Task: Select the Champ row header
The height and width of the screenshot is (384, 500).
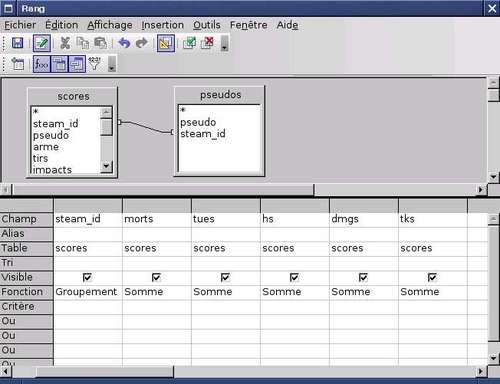Action: coord(26,219)
